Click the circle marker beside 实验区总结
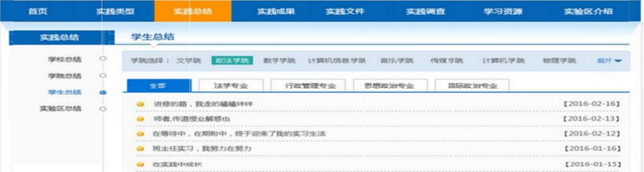 (x=103, y=109)
